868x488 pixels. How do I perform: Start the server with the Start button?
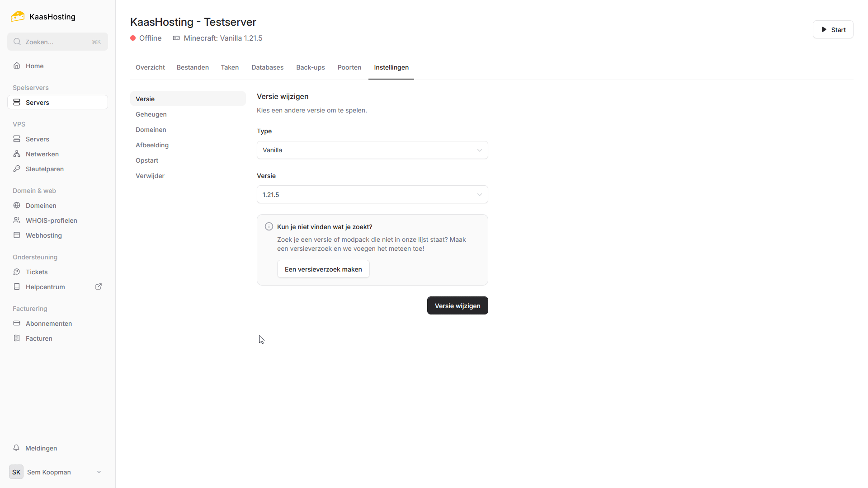coord(833,30)
